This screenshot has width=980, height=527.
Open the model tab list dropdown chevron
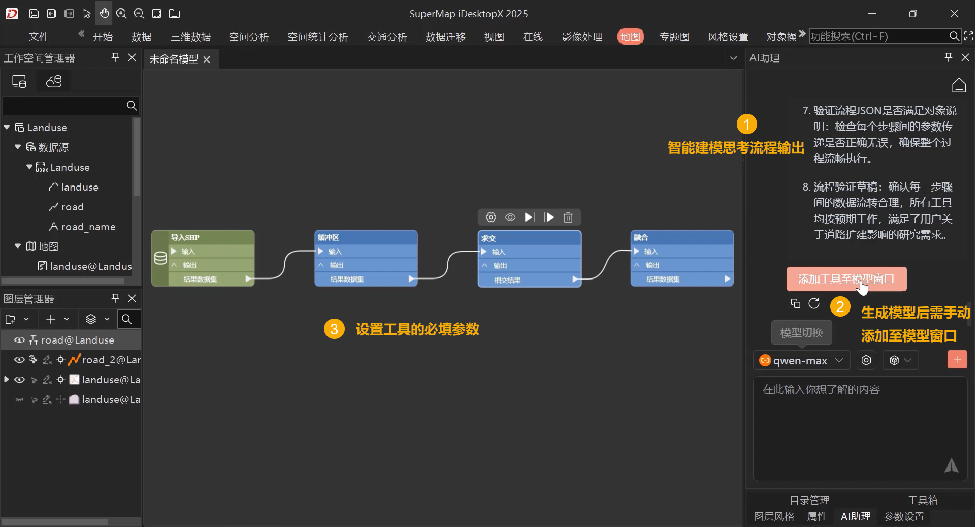(x=733, y=58)
